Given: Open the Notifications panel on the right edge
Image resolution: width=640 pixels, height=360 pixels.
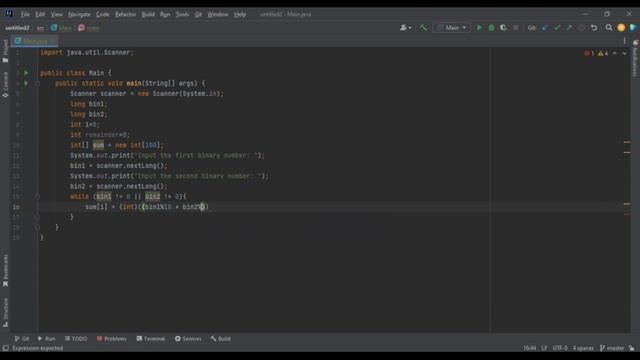Looking at the screenshot, I should pyautogui.click(x=635, y=58).
